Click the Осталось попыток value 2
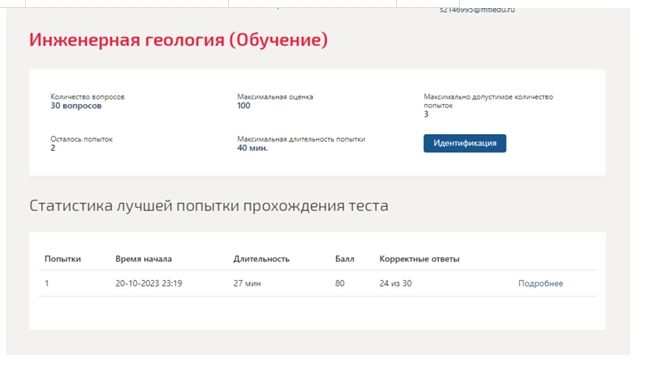The height and width of the screenshot is (379, 645). (53, 148)
